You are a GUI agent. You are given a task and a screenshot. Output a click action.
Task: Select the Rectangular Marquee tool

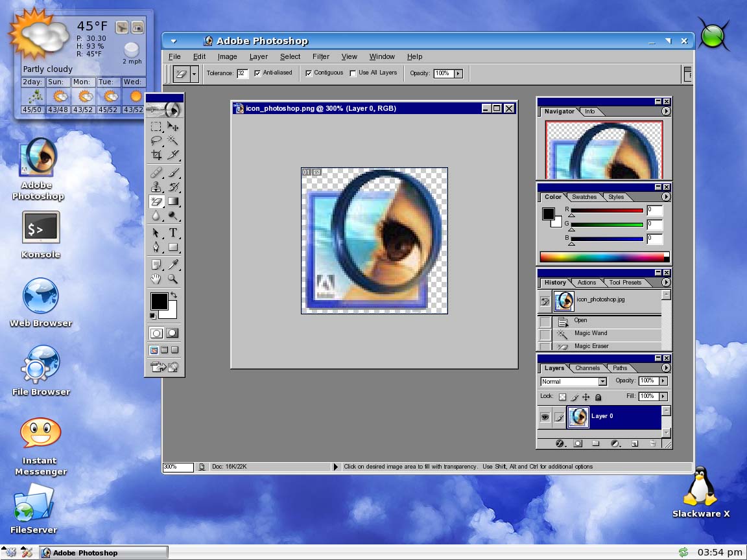click(x=156, y=126)
